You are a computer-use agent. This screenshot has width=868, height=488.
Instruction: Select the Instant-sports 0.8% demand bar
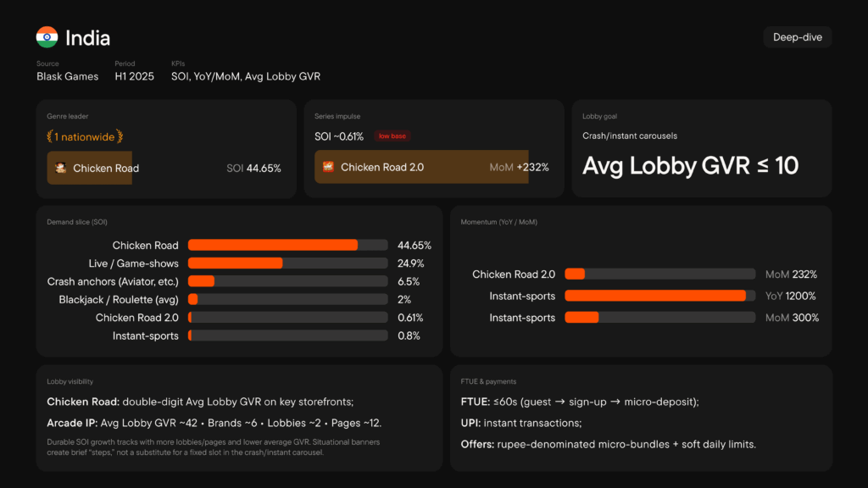287,335
